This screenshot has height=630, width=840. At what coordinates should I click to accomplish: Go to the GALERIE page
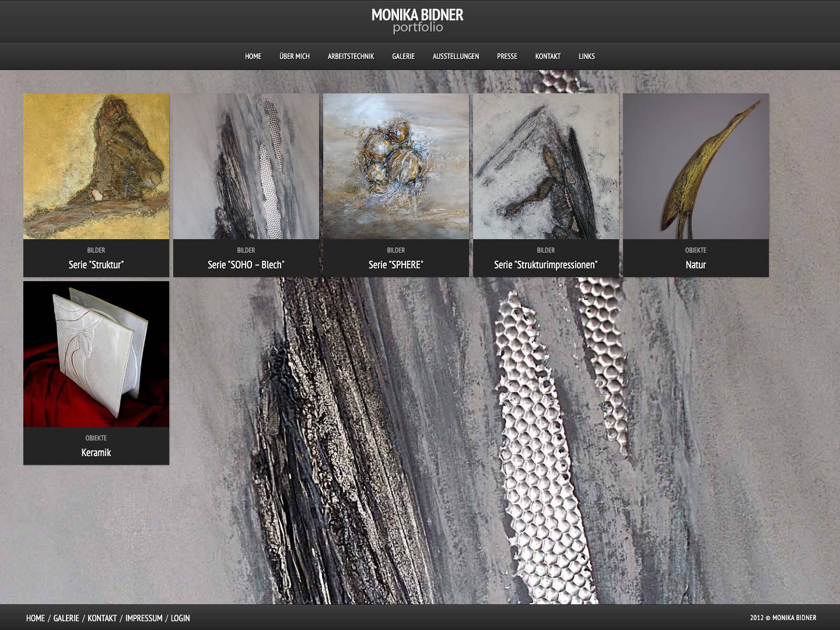[x=403, y=56]
